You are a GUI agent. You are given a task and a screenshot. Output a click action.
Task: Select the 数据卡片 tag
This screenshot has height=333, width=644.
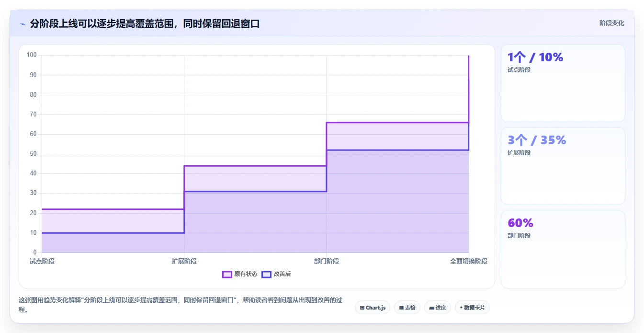click(x=472, y=308)
